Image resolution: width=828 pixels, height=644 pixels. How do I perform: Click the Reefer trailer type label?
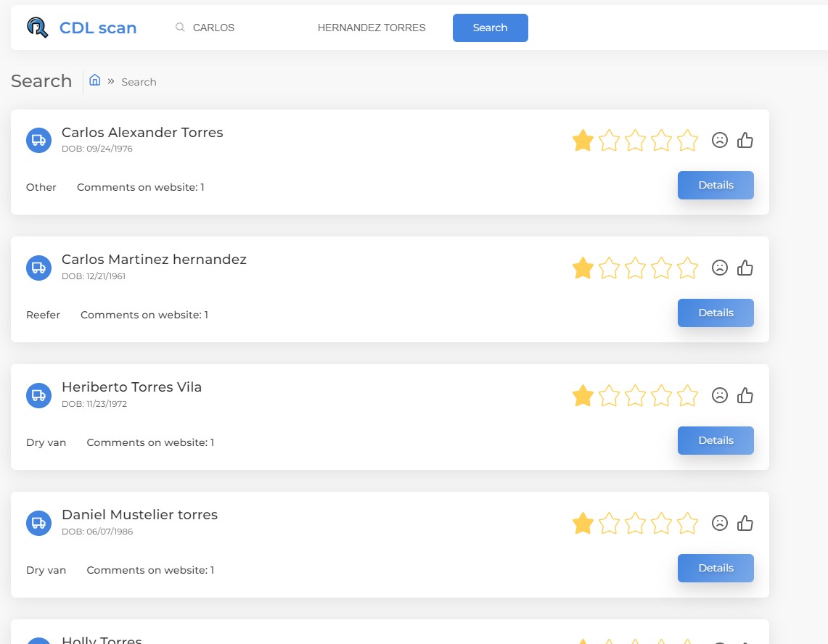[43, 315]
